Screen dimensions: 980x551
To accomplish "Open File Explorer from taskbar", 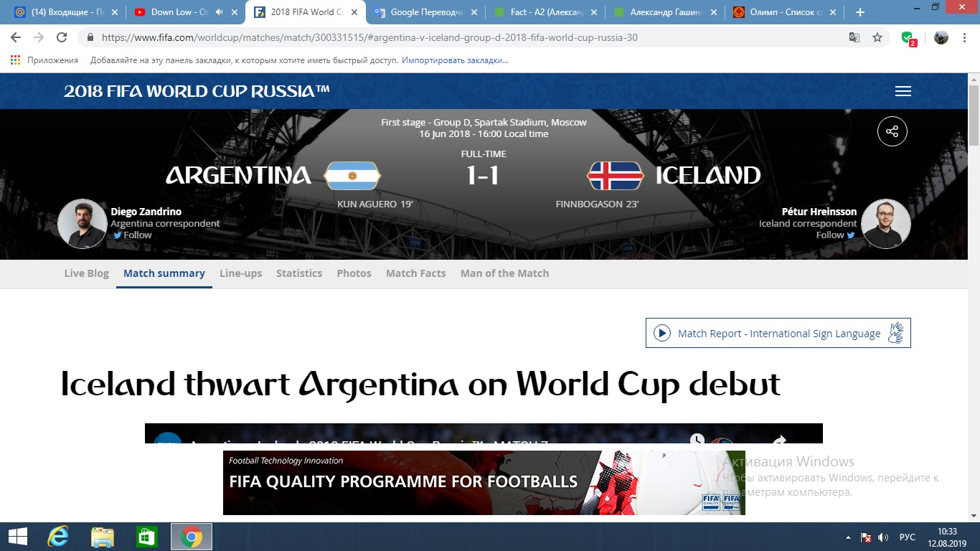I will pyautogui.click(x=102, y=537).
